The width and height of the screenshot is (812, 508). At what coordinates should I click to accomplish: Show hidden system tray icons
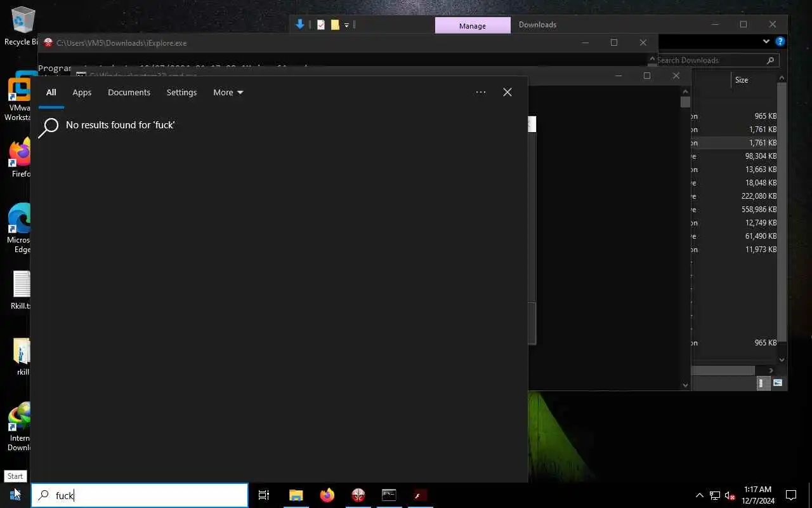pyautogui.click(x=699, y=495)
